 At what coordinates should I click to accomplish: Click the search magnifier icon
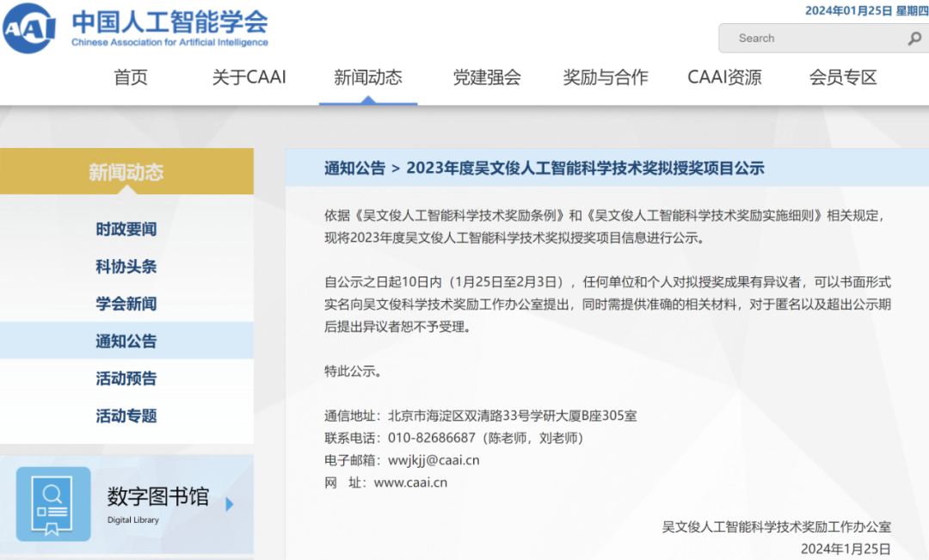pos(914,39)
